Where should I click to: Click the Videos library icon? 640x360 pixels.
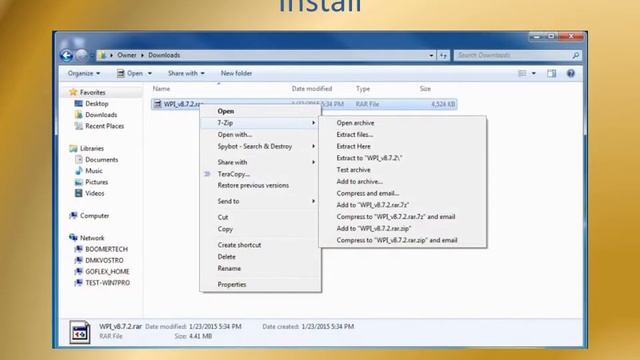tap(78, 193)
